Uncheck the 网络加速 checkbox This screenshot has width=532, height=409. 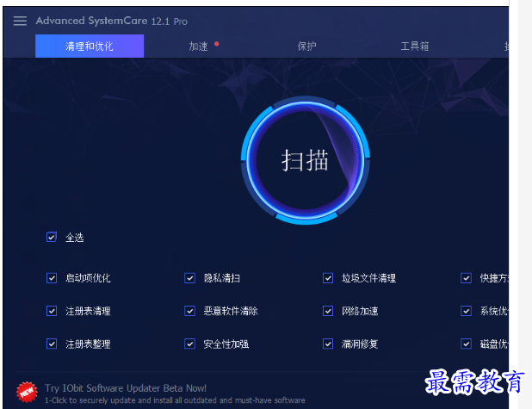(x=328, y=311)
